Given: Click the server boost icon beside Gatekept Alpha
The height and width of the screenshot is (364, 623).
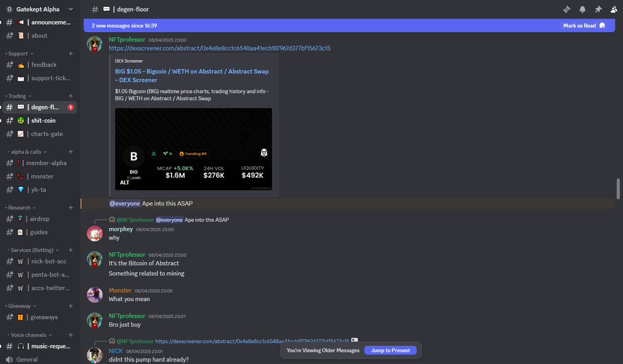Looking at the screenshot, I should [x=9, y=9].
